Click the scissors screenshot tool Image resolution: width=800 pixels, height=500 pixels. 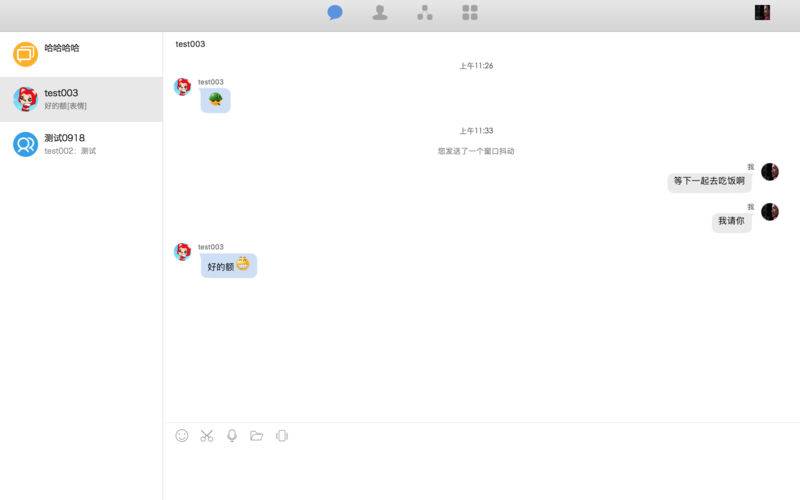point(207,436)
